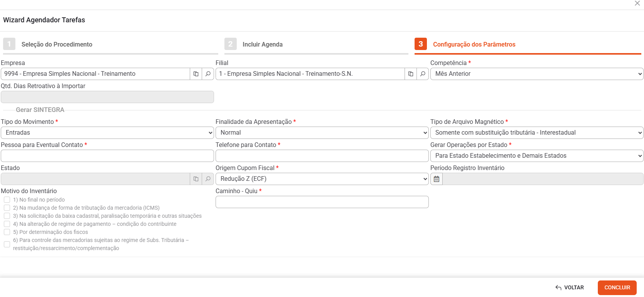Open the Origem Cupom Fiscal dropdown
Image resolution: width=644 pixels, height=297 pixels.
click(322, 179)
